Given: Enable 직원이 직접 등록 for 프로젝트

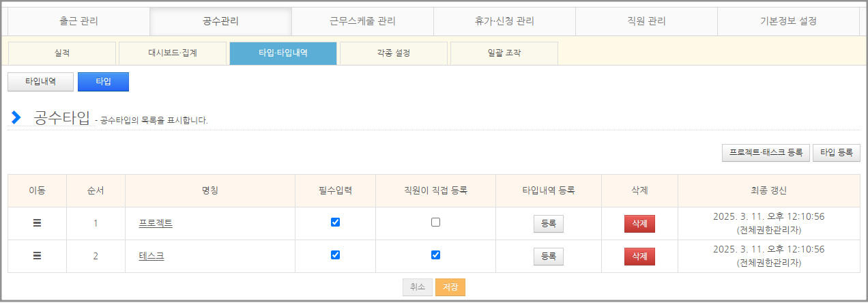Looking at the screenshot, I should [435, 222].
